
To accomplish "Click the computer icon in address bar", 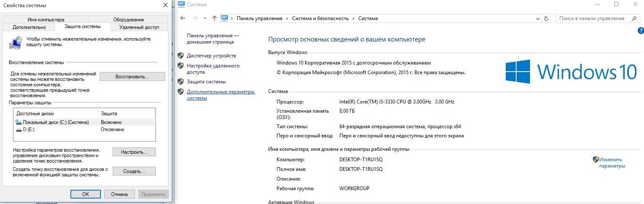I will [x=225, y=18].
